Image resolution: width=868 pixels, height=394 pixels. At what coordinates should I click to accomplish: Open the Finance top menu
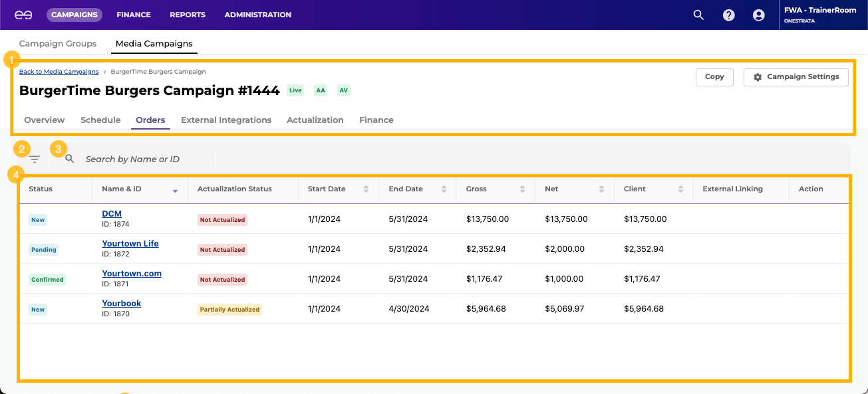tap(133, 15)
